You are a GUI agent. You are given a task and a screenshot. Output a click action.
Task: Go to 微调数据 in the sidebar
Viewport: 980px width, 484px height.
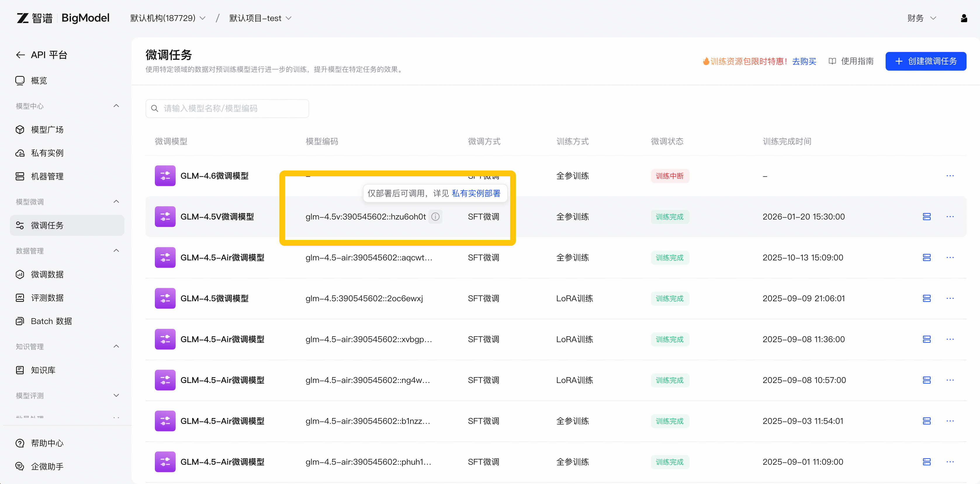tap(47, 274)
